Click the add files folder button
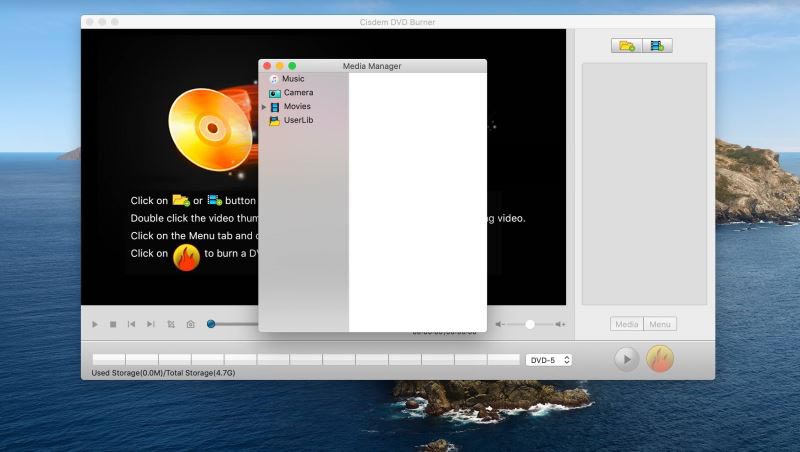This screenshot has height=452, width=800. 627,46
